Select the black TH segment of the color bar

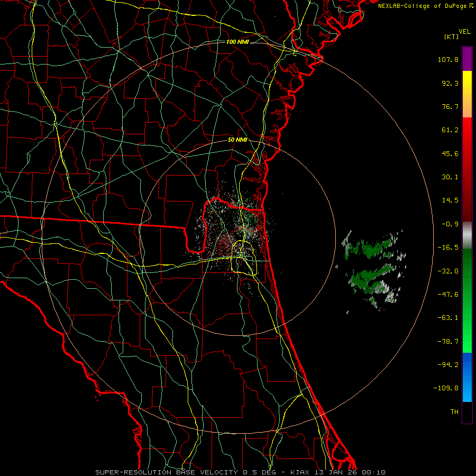coord(467,412)
